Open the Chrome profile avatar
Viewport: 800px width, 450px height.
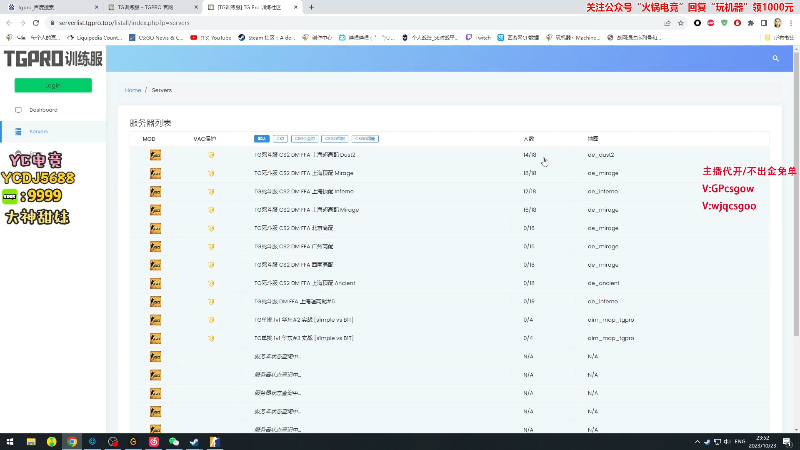[x=778, y=23]
